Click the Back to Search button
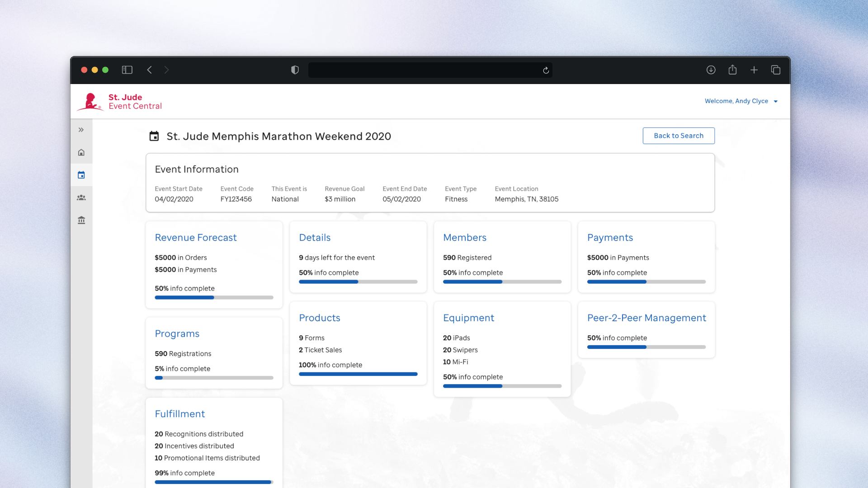 pyautogui.click(x=679, y=136)
